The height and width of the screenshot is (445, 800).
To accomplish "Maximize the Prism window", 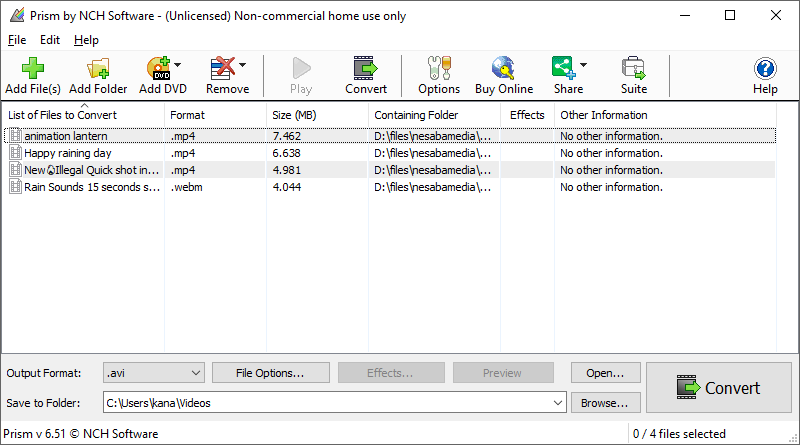I will pyautogui.click(x=730, y=15).
